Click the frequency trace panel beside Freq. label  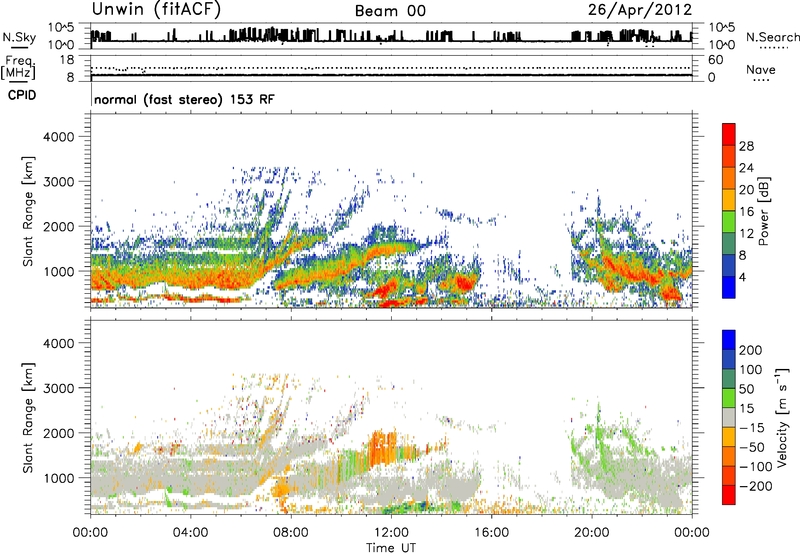coord(391,69)
